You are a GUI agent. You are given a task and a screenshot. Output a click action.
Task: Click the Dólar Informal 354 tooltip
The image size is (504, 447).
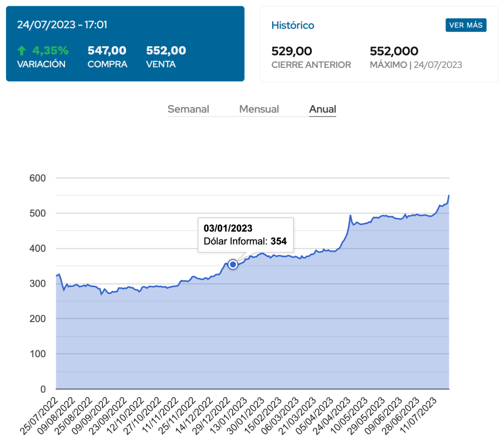tap(245, 235)
